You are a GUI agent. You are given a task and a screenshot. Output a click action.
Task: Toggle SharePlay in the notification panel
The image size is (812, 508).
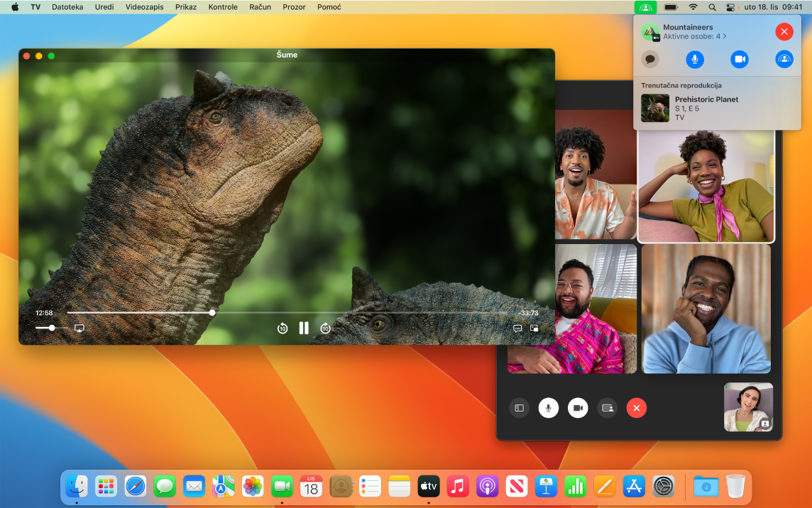[x=784, y=60]
